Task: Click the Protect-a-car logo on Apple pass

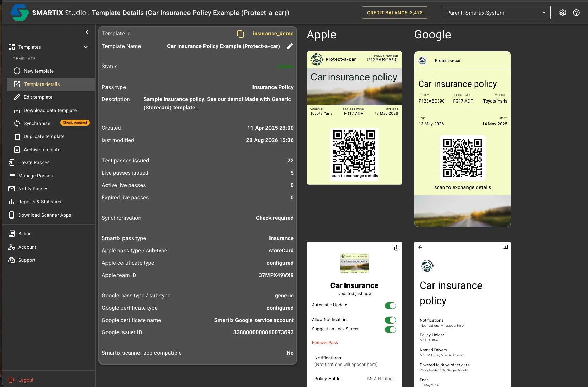Action: tap(317, 59)
